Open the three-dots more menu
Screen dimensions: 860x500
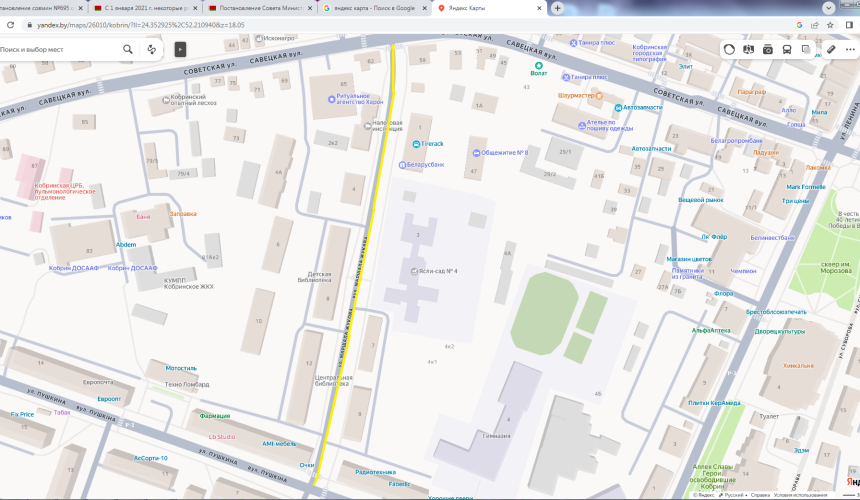tap(852, 48)
